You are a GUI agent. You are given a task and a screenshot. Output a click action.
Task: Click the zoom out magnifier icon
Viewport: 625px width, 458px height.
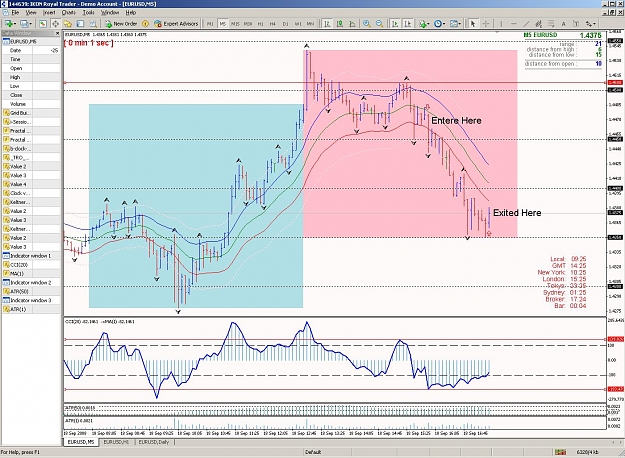click(379, 24)
